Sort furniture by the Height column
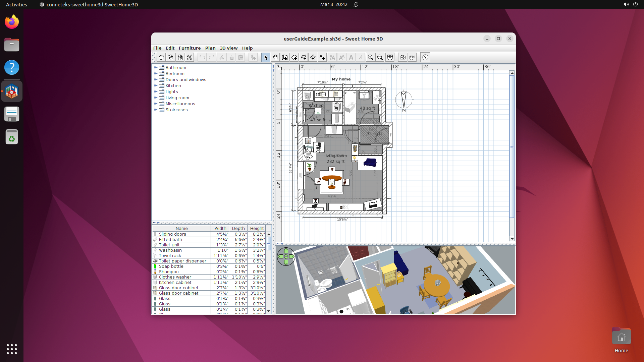The width and height of the screenshot is (644, 362). pos(257,228)
